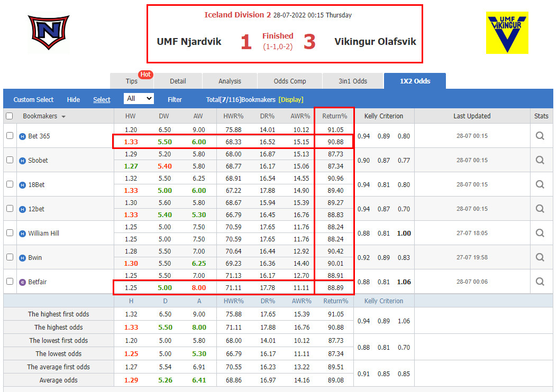Click the Vikingur Olafsvik team logo

point(507,33)
